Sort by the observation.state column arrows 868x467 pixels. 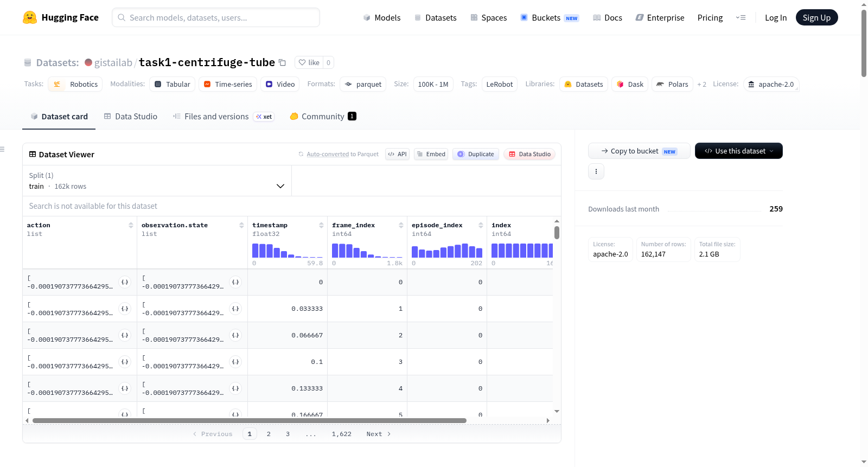coord(241,225)
